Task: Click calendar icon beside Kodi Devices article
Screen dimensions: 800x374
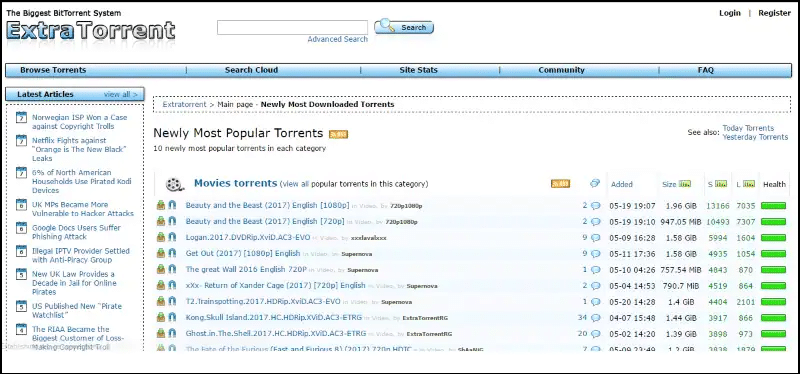Action: click(x=21, y=172)
